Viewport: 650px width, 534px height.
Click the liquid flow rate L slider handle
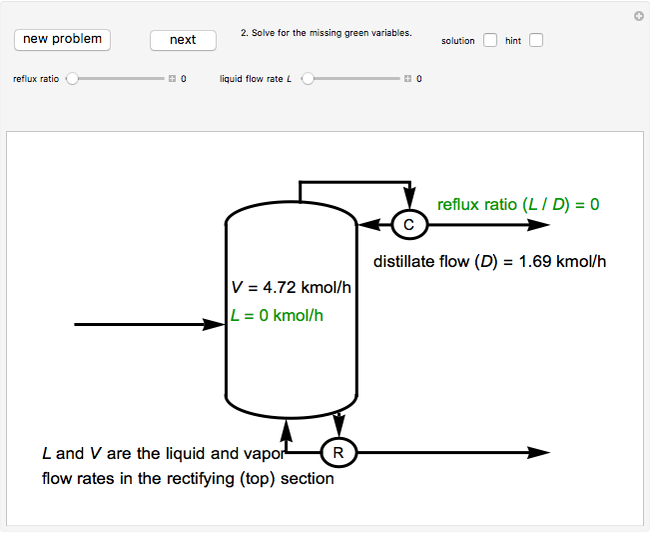click(308, 78)
